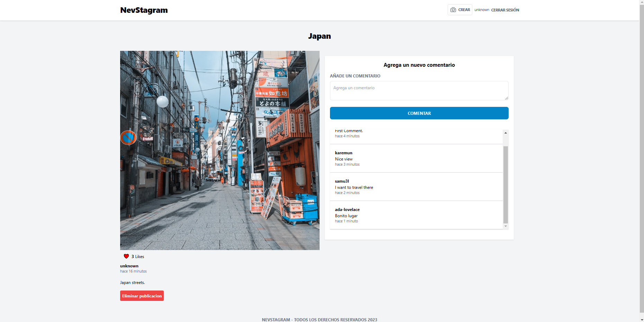The height and width of the screenshot is (322, 644).
Task: Click samu3l's username in the comments
Action: click(342, 181)
